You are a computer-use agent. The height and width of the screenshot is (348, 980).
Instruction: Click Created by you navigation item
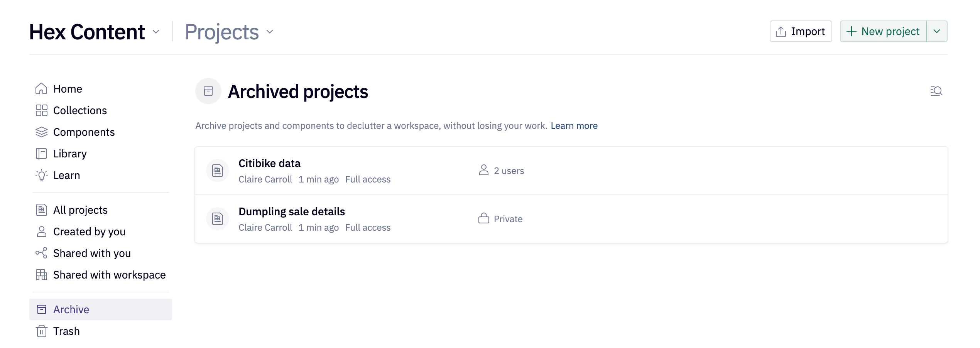point(89,231)
